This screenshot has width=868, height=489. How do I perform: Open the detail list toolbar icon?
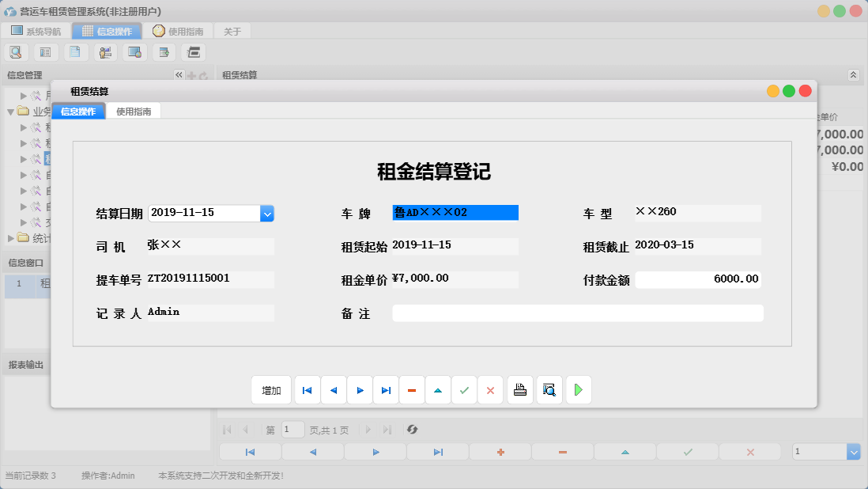tap(45, 51)
